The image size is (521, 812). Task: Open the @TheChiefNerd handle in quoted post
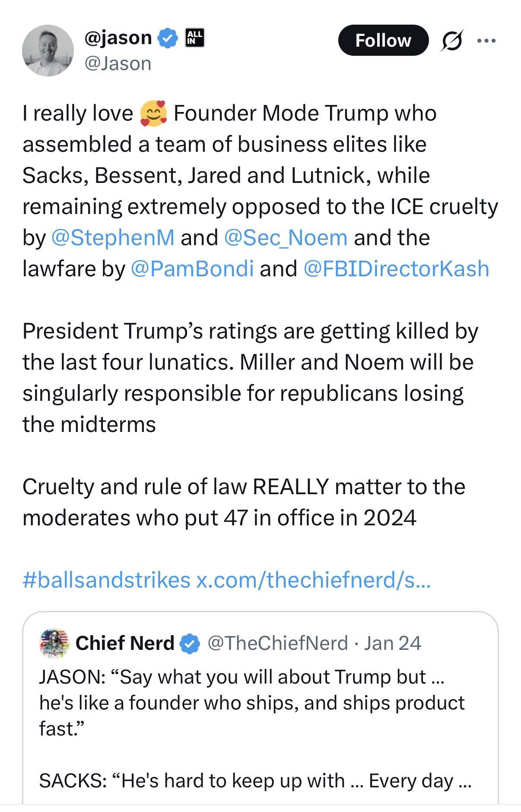click(x=278, y=643)
